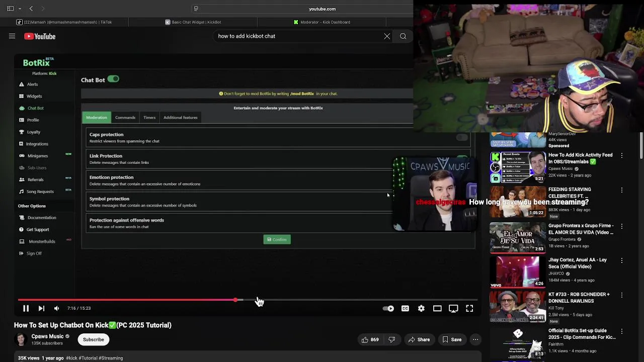Switch to theater mode
The width and height of the screenshot is (644, 362).
click(437, 308)
